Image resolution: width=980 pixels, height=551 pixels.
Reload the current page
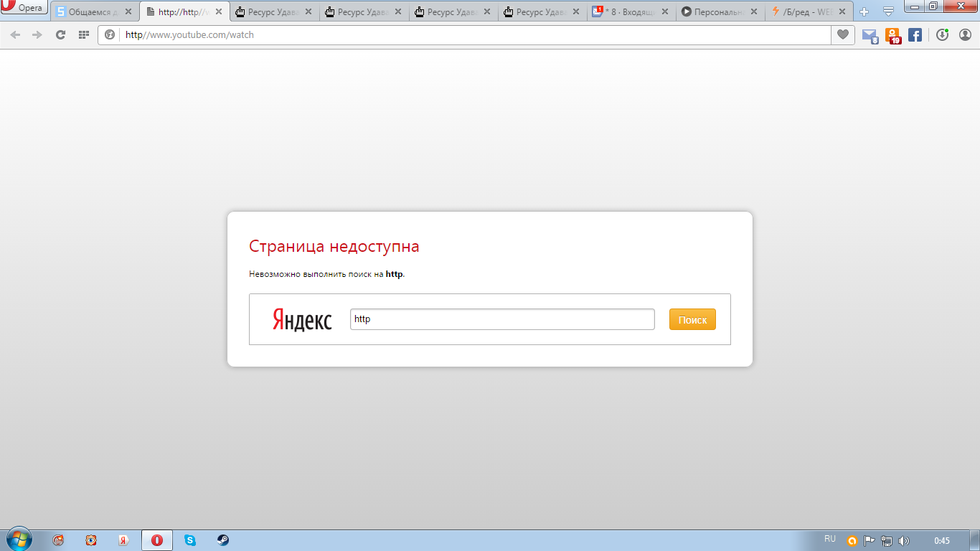coord(61,34)
